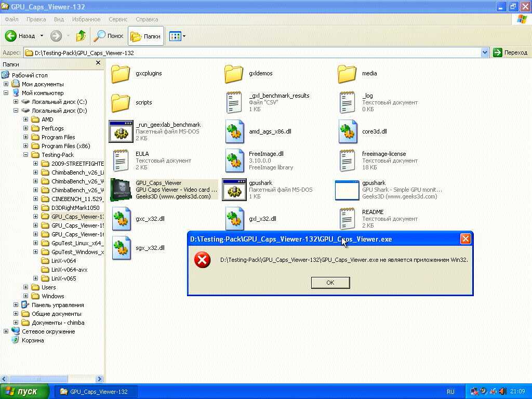Select the gpushark GPU Shark application icon
The width and height of the screenshot is (532, 399).
pyautogui.click(x=347, y=190)
